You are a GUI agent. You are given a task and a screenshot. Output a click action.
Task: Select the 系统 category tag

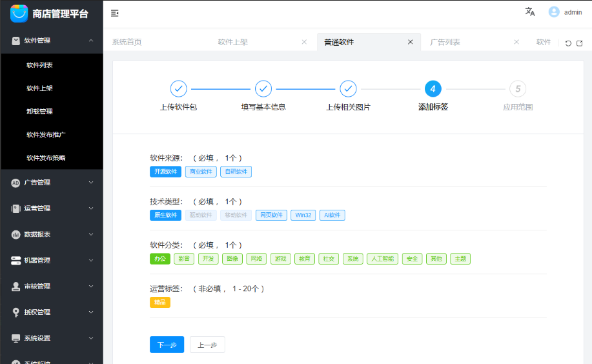point(353,259)
